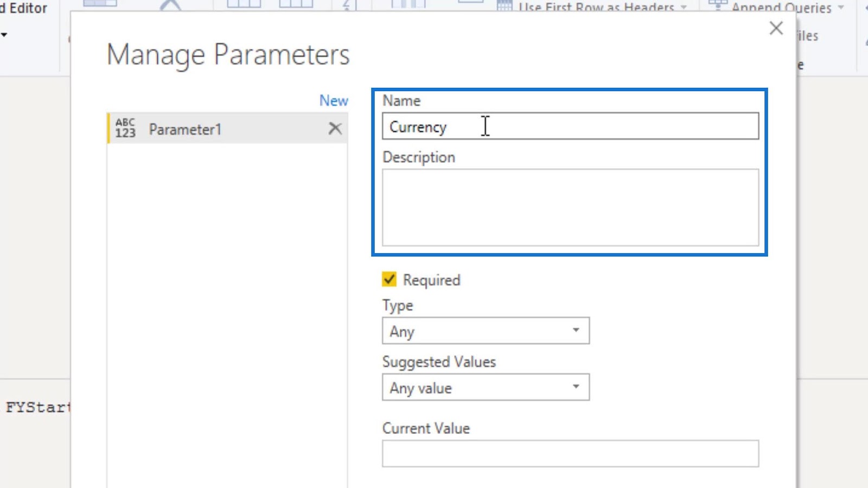Viewport: 868px width, 488px height.
Task: Create a new parameter with the New link
Action: click(x=333, y=101)
